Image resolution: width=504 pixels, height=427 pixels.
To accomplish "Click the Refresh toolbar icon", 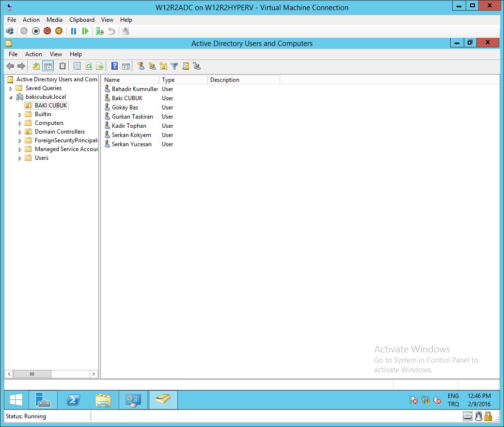I will click(x=89, y=66).
